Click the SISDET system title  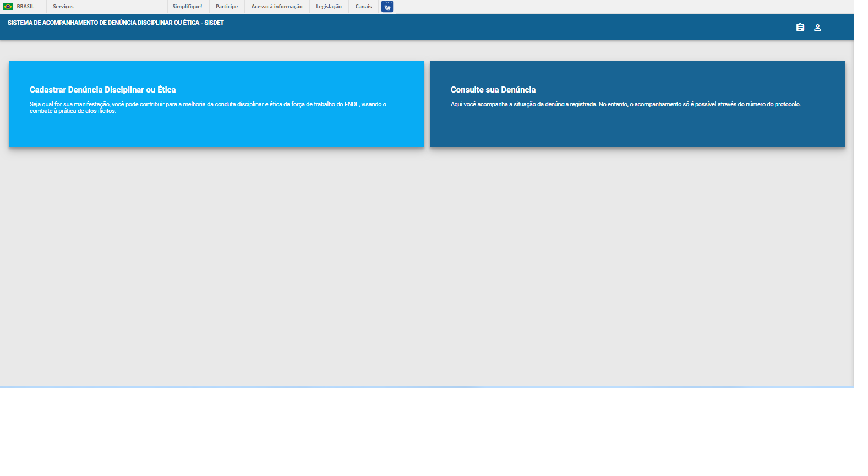pyautogui.click(x=116, y=23)
